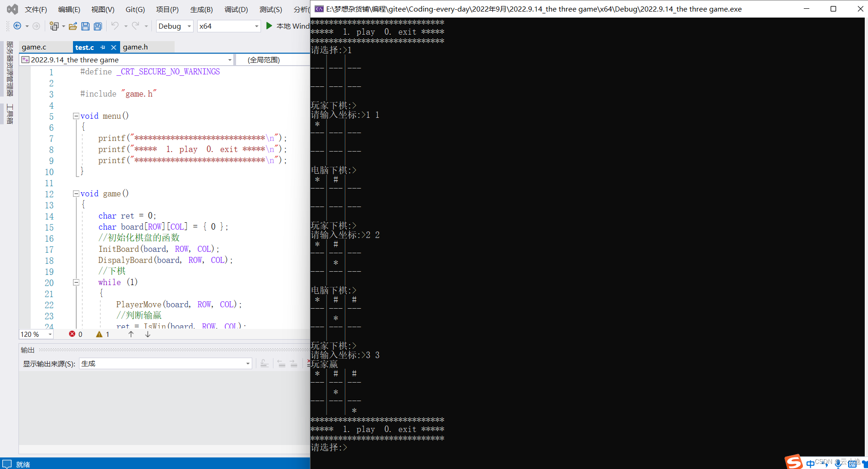Expand the new project dropdown arrow
The height and width of the screenshot is (469, 868).
coord(63,26)
